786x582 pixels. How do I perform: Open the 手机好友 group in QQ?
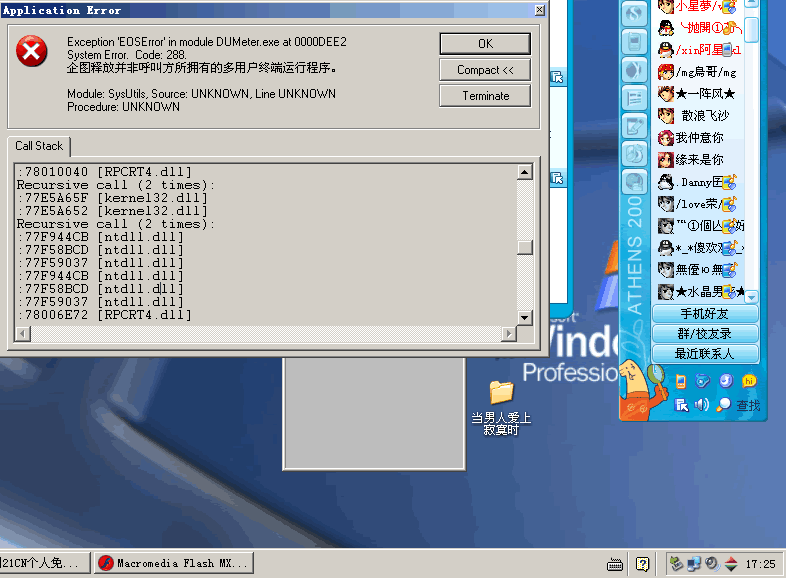[705, 314]
